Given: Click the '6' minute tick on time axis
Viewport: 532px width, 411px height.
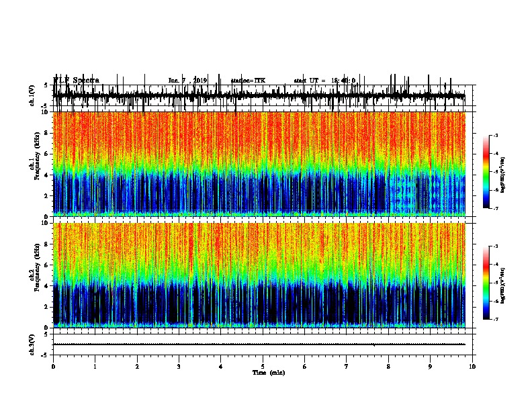Looking at the screenshot, I should (305, 367).
